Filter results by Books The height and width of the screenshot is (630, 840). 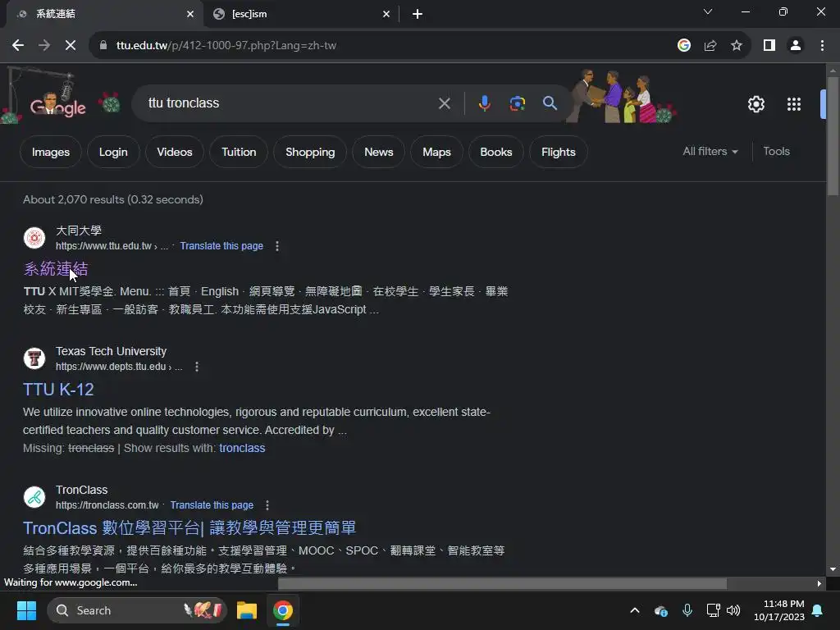point(496,152)
